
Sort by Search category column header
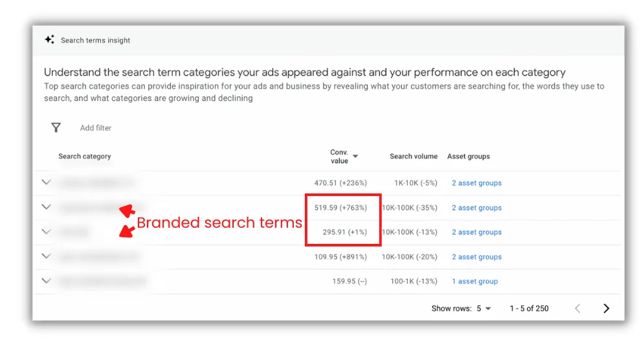[85, 157]
